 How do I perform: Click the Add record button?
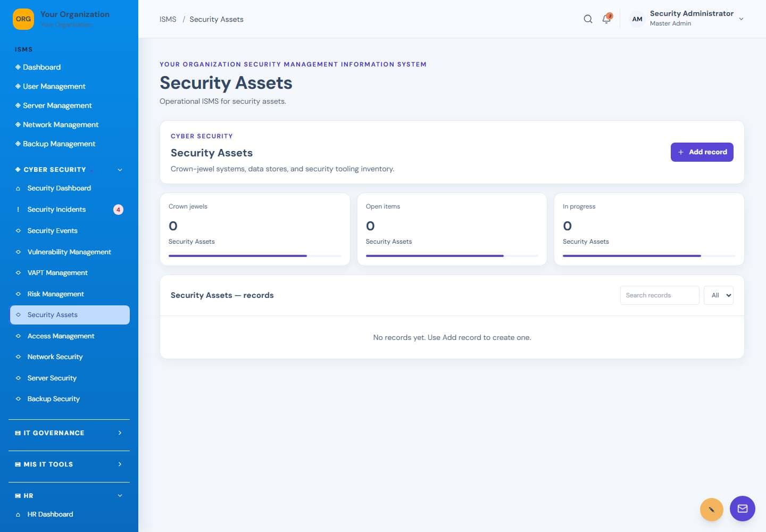[x=702, y=152]
